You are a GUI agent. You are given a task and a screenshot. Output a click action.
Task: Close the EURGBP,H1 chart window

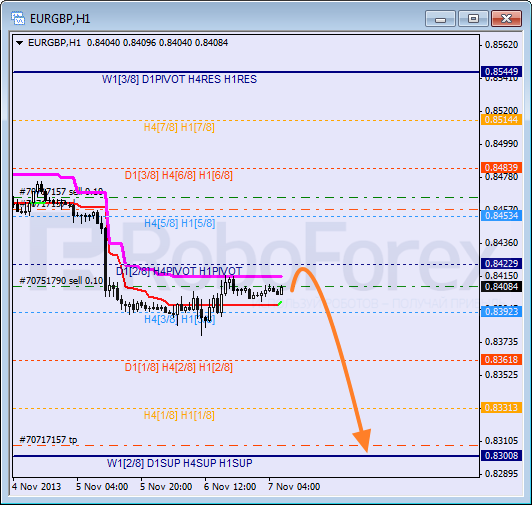pyautogui.click(x=506, y=18)
